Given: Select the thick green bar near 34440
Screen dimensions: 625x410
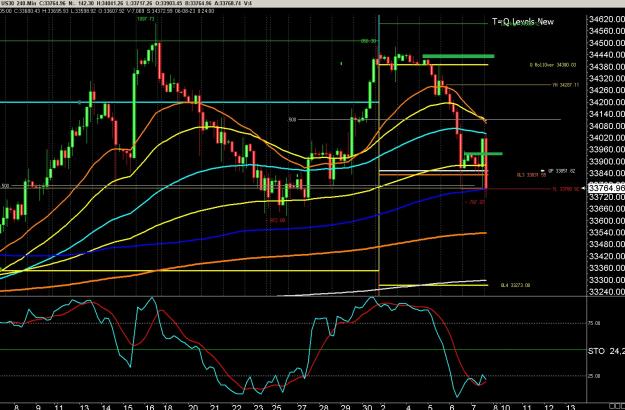Looking at the screenshot, I should (x=458, y=56).
